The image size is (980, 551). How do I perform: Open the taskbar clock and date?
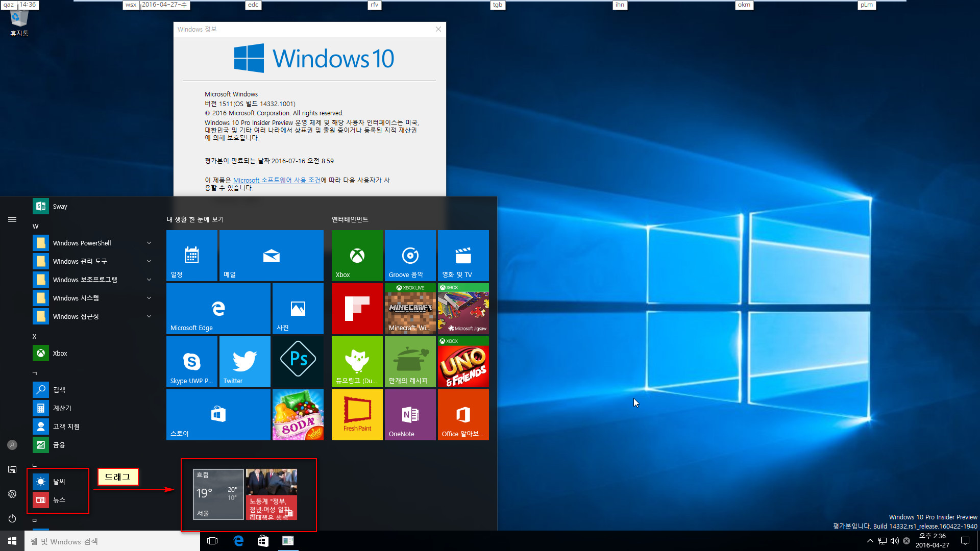[933, 541]
